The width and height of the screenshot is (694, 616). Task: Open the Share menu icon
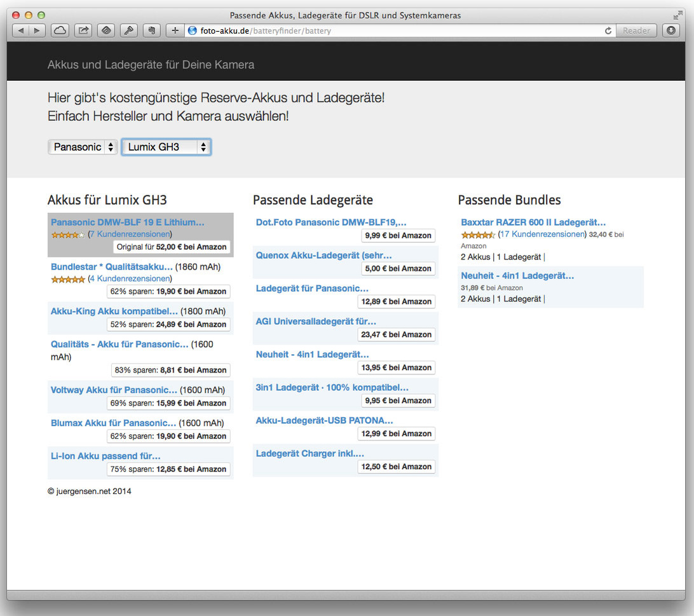(83, 31)
